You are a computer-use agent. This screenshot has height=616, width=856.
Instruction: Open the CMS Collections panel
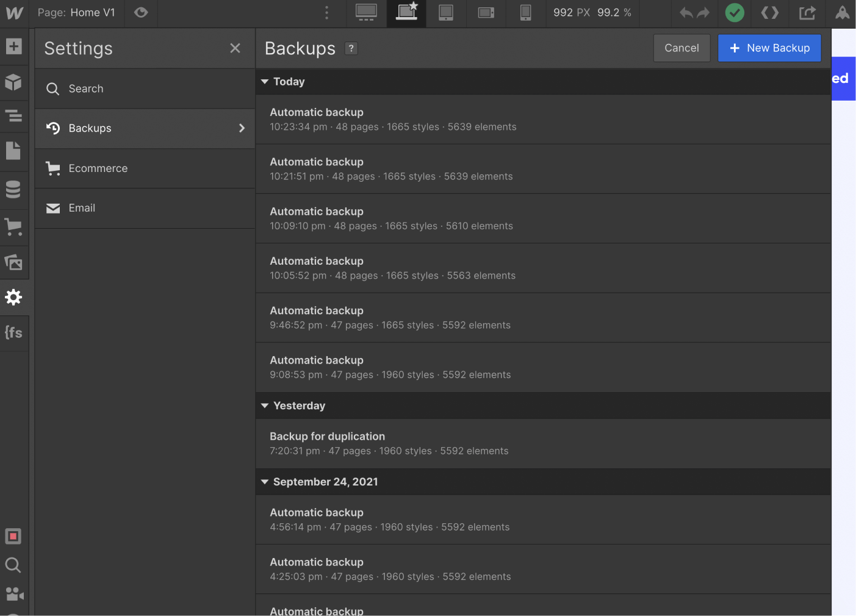tap(13, 189)
